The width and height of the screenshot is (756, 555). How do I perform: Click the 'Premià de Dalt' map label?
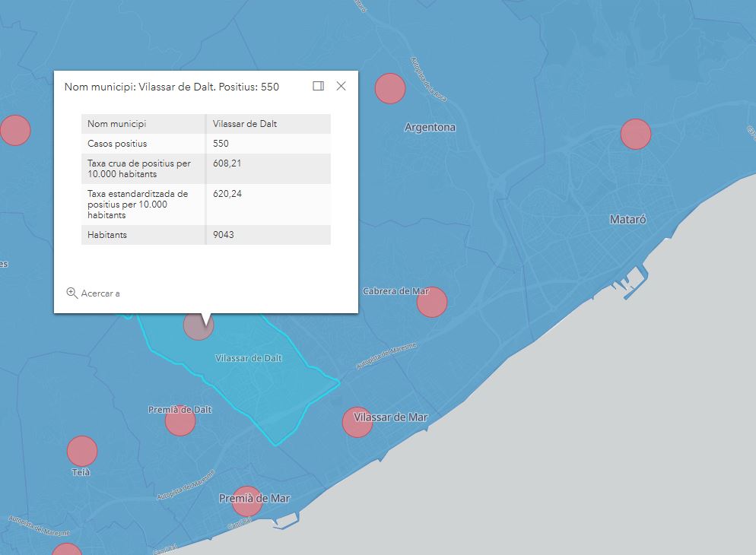(179, 410)
